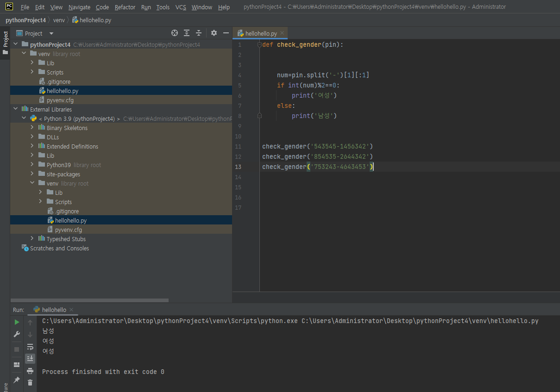560x392 pixels.
Task: Open the Edit menu
Action: pos(40,7)
